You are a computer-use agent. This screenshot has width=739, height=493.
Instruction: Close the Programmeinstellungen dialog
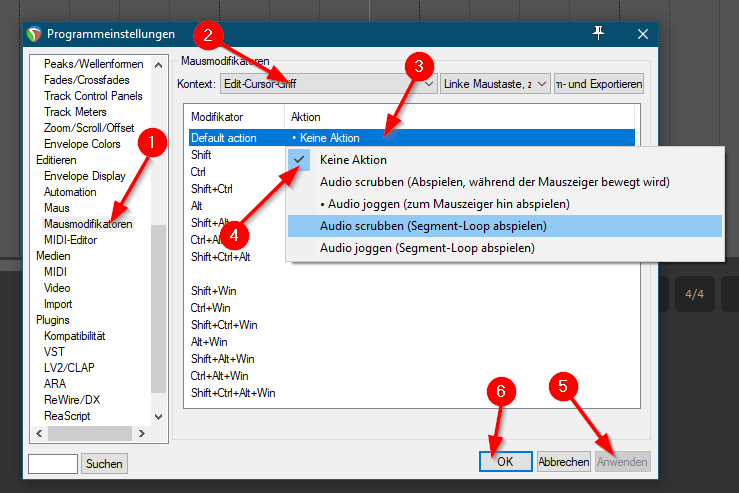coord(642,34)
